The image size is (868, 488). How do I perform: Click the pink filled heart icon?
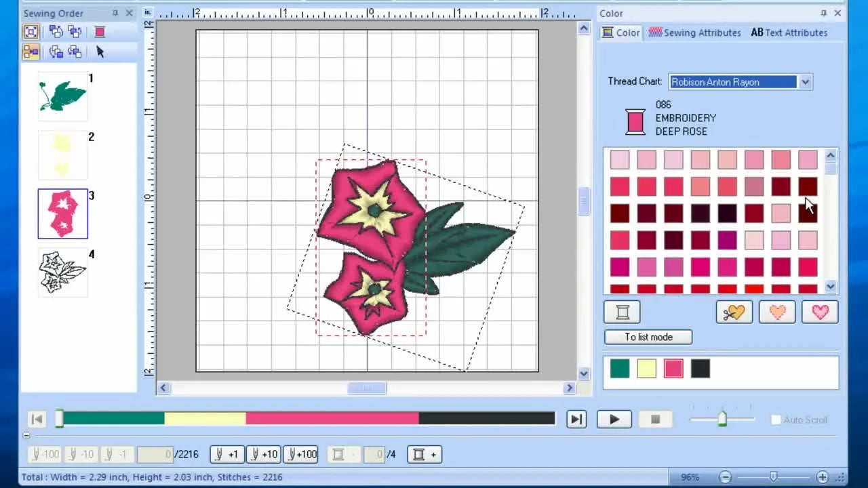(x=820, y=312)
